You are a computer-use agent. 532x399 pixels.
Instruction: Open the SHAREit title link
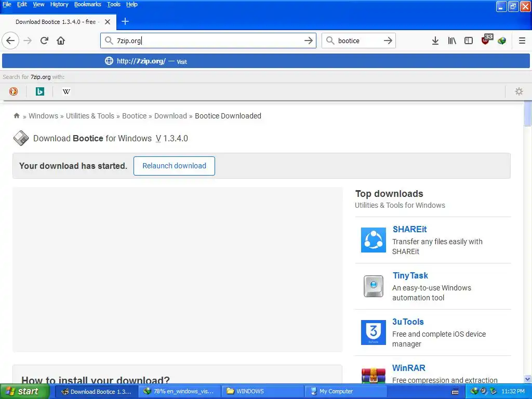click(409, 229)
